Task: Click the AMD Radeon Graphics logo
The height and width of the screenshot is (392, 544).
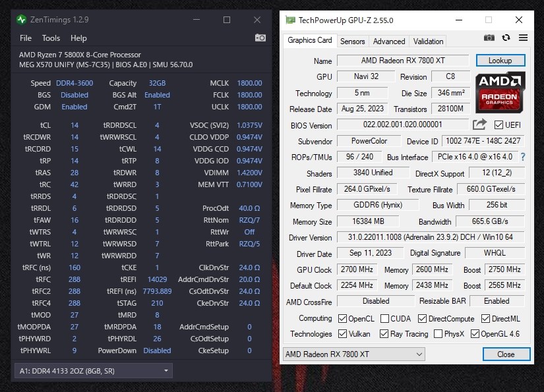Action: point(500,92)
